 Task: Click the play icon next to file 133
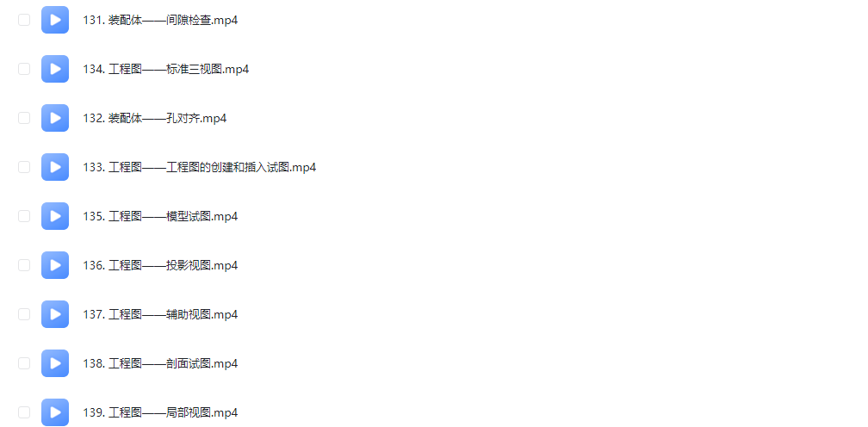point(55,167)
